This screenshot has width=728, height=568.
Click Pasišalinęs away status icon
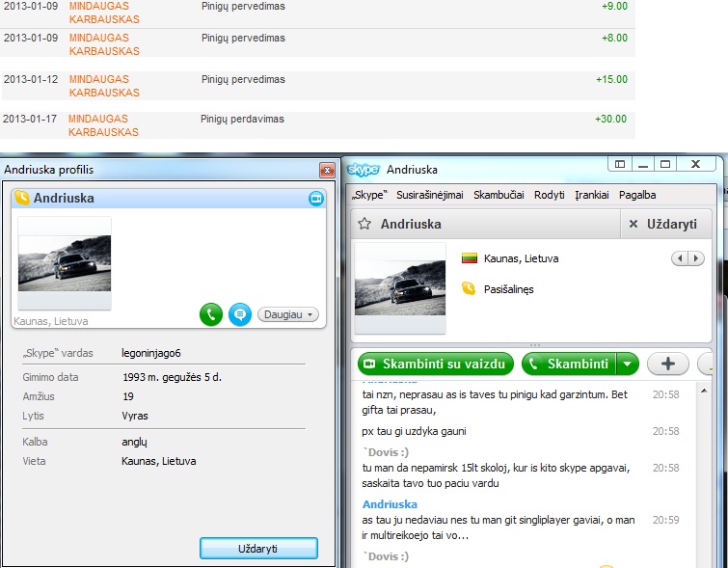[469, 289]
